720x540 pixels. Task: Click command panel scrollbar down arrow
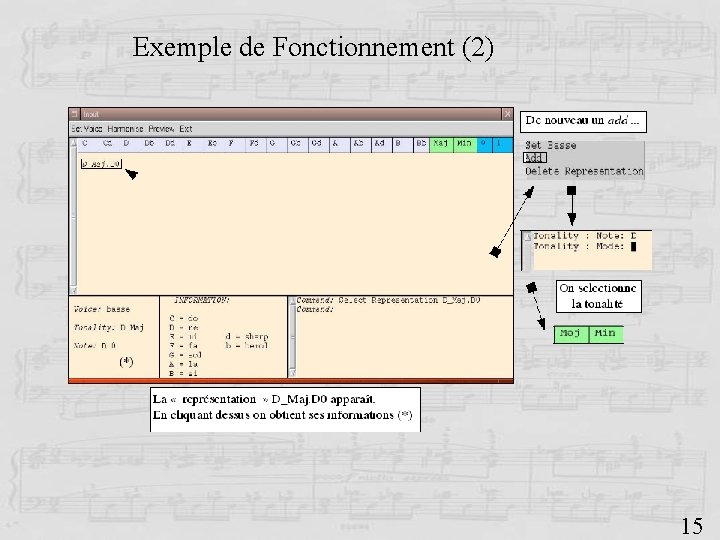coord(292,373)
